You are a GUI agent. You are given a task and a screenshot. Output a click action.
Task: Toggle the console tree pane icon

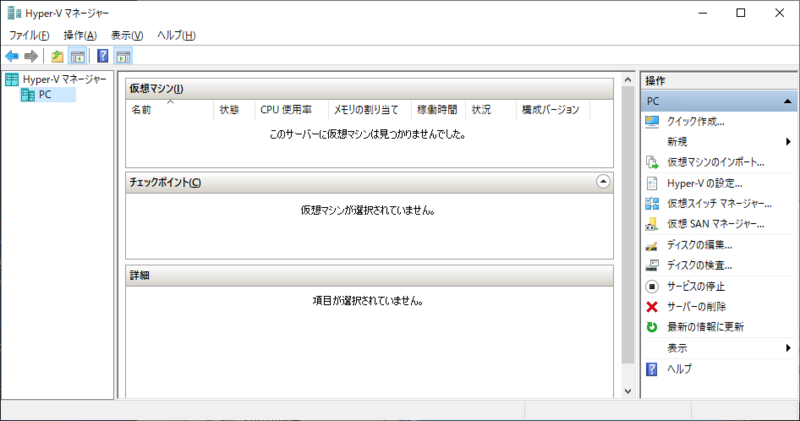coord(78,56)
